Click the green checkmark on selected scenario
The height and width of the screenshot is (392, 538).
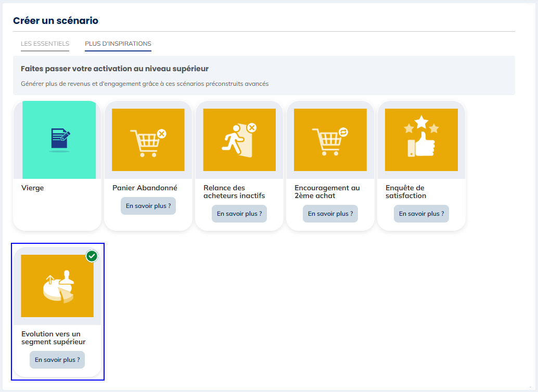click(x=92, y=256)
